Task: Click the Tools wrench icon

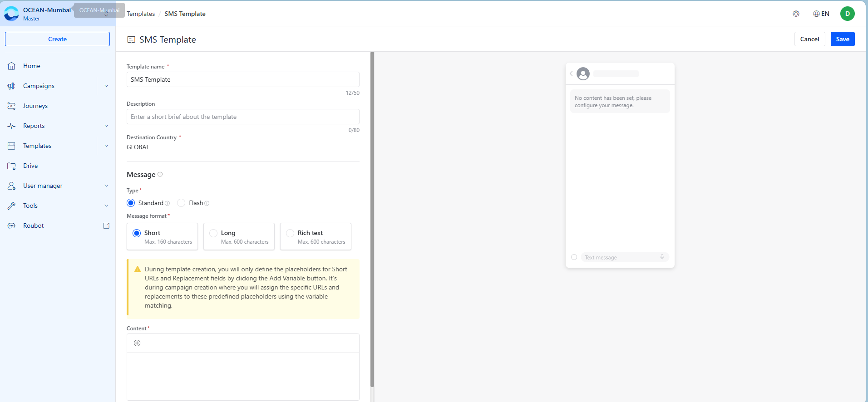Action: 12,206
